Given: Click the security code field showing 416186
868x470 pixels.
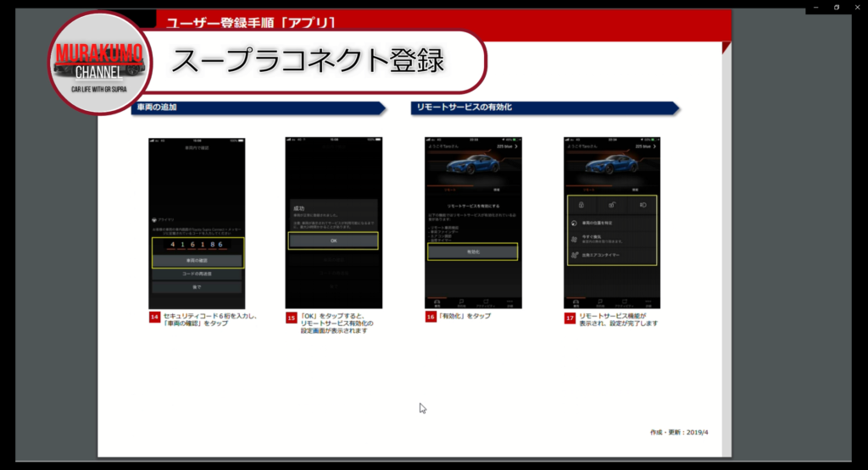Looking at the screenshot, I should [197, 245].
